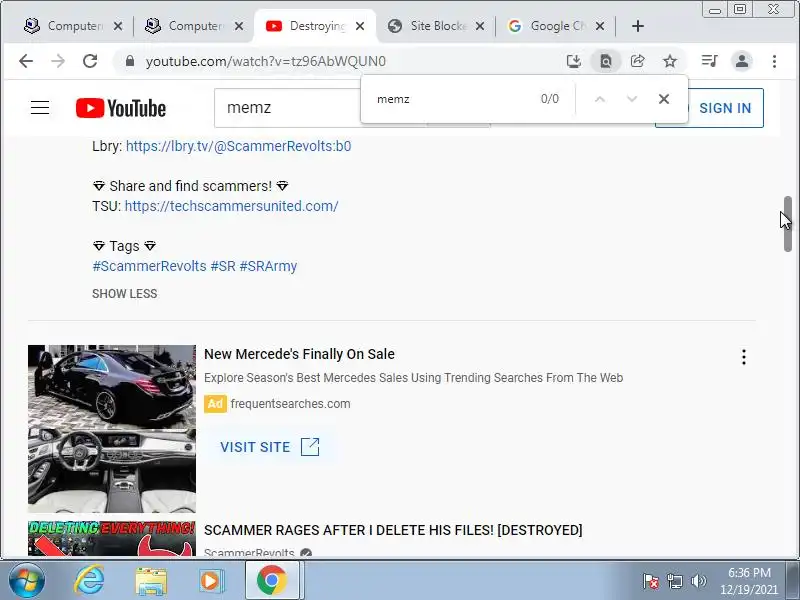Screen dimensions: 800x600
Task: Click the #SRArmy hashtag
Action: (x=268, y=266)
